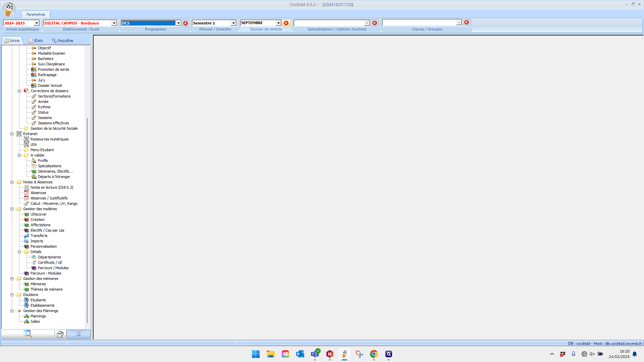The height and width of the screenshot is (362, 644).
Task: Click the Ressources numériques icon
Action: pos(26,139)
